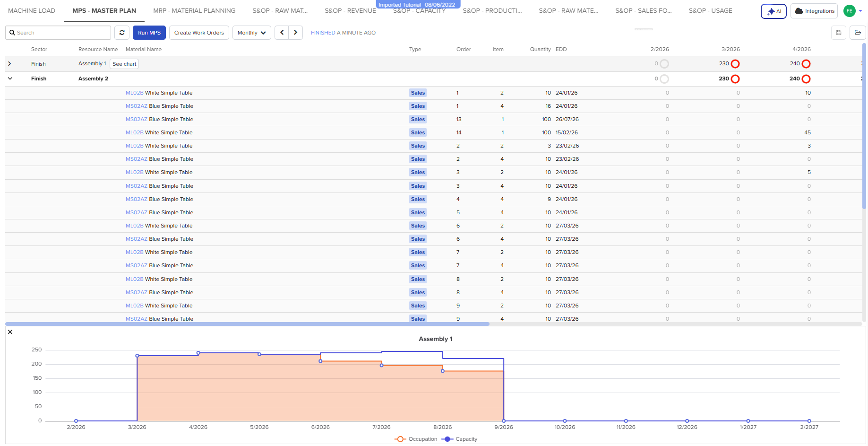
Task: Open the Monthly period dropdown
Action: click(251, 33)
